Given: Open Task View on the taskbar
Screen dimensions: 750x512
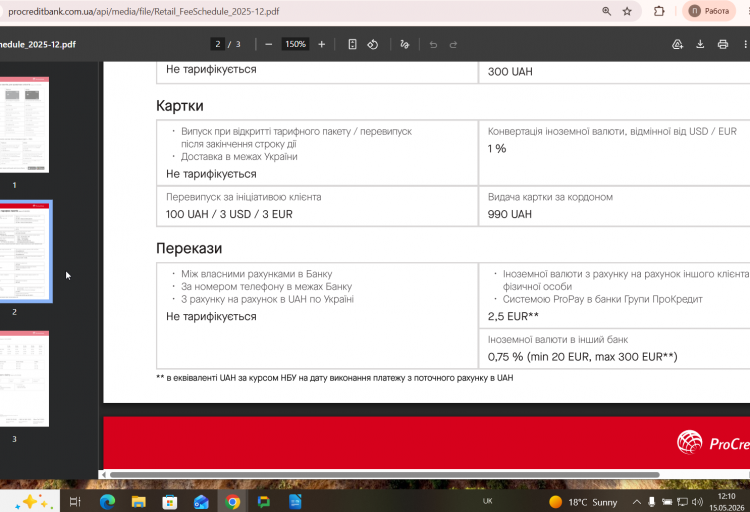Looking at the screenshot, I should 75,502.
